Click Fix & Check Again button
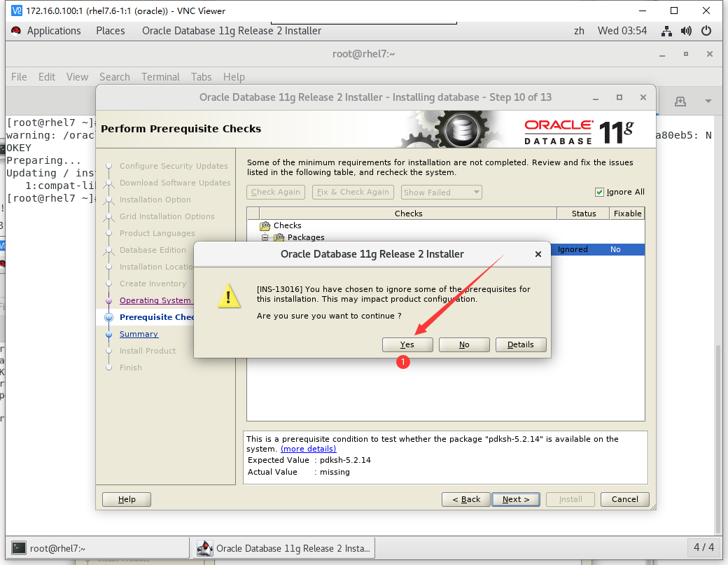 (x=353, y=193)
